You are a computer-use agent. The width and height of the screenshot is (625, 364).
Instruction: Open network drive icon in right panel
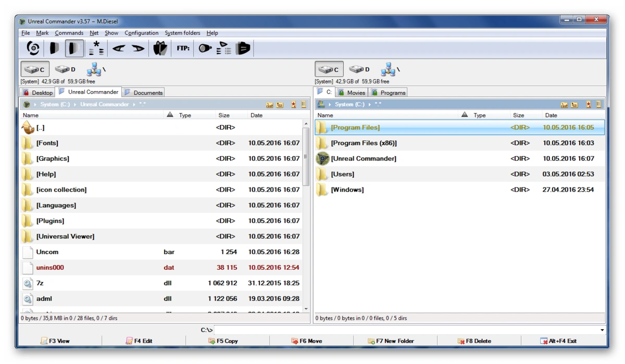tap(390, 69)
